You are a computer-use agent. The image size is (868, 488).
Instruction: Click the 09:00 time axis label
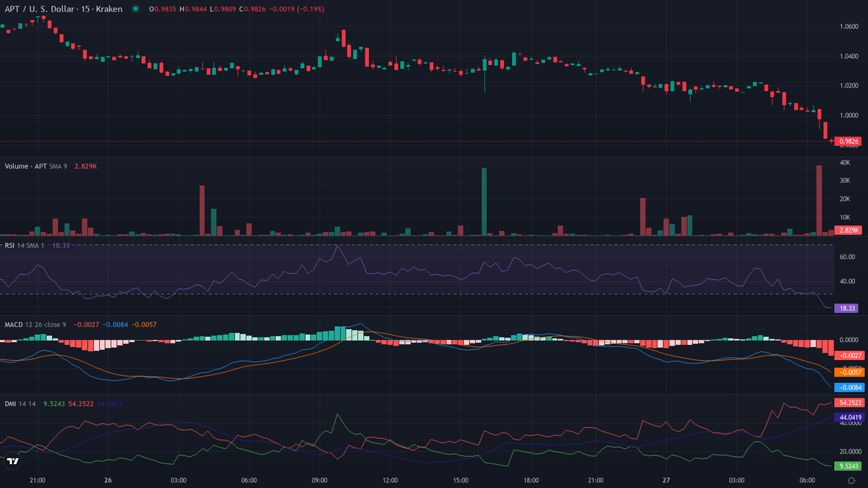pyautogui.click(x=319, y=480)
